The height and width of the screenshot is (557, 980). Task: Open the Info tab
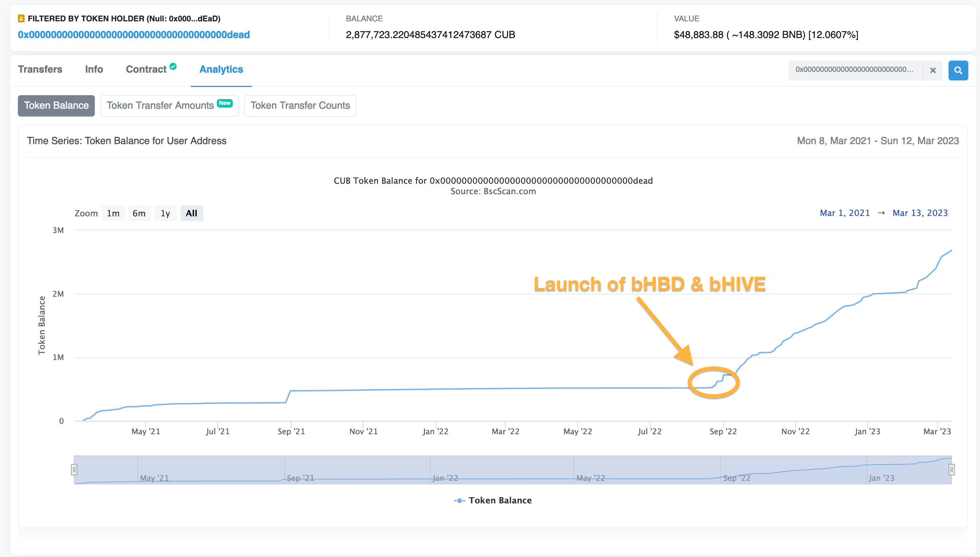pos(94,69)
